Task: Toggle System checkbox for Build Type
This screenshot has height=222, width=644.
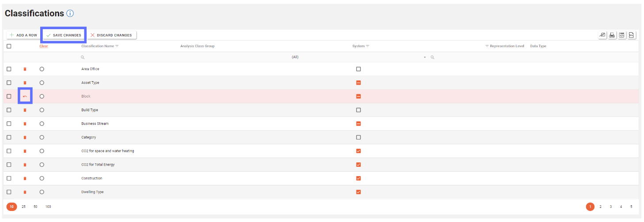Action: point(358,110)
